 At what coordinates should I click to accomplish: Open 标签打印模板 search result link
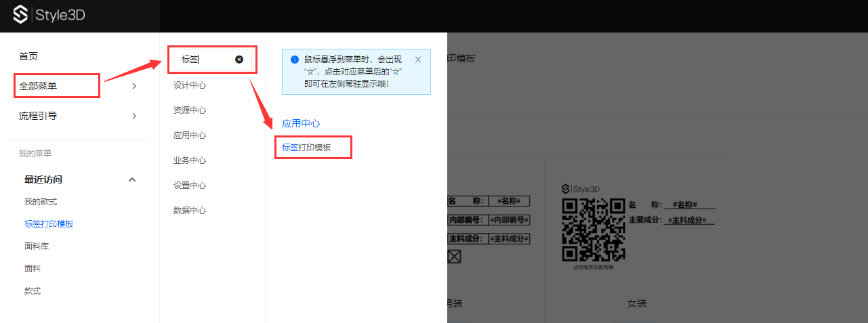point(306,147)
